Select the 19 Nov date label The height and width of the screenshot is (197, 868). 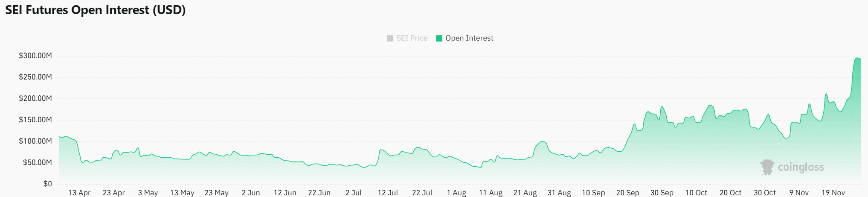click(x=833, y=193)
